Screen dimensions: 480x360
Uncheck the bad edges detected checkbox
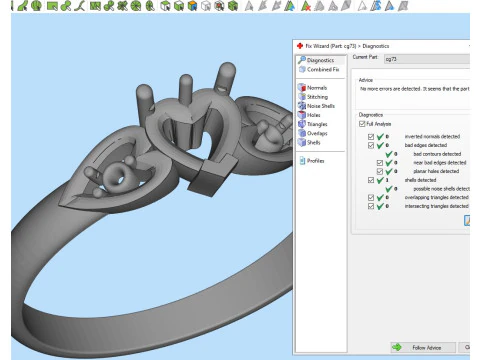pyautogui.click(x=371, y=145)
